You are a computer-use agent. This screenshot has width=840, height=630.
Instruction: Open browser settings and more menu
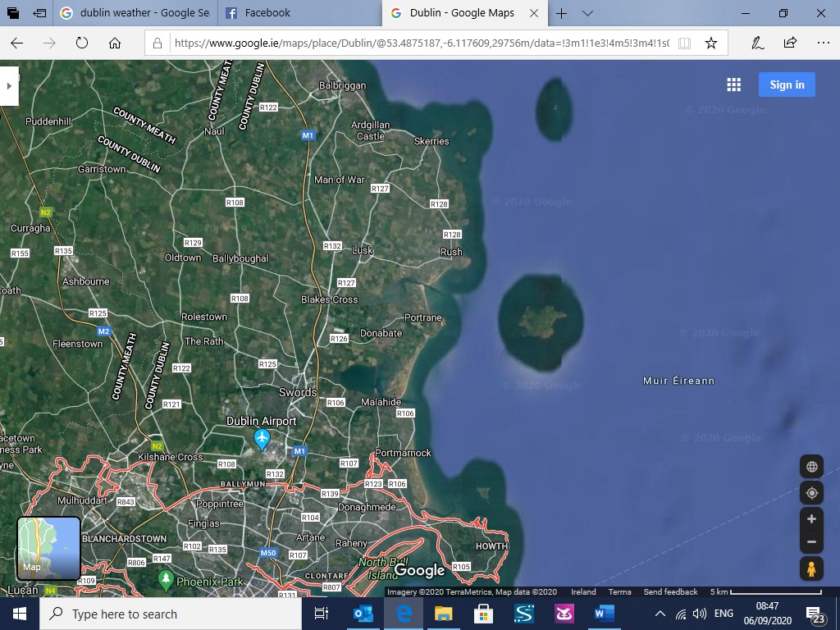(824, 43)
